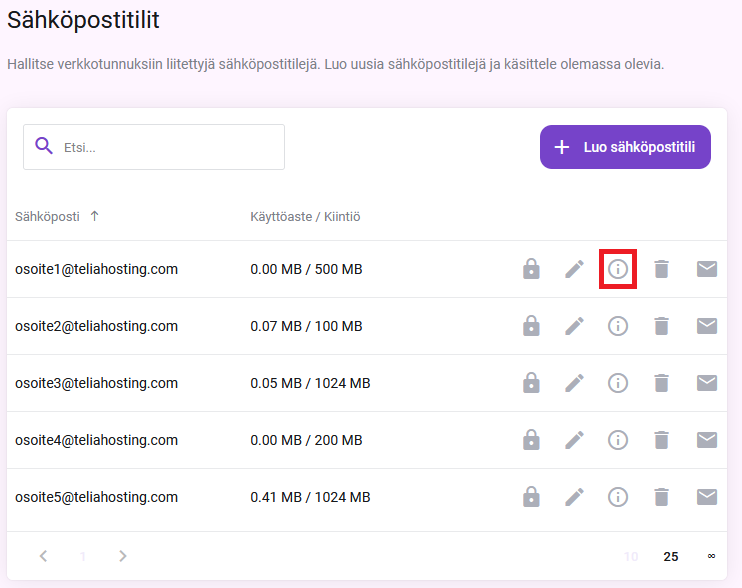
Task: Click the lock icon for osoite4@teliahosting.com
Action: [531, 440]
